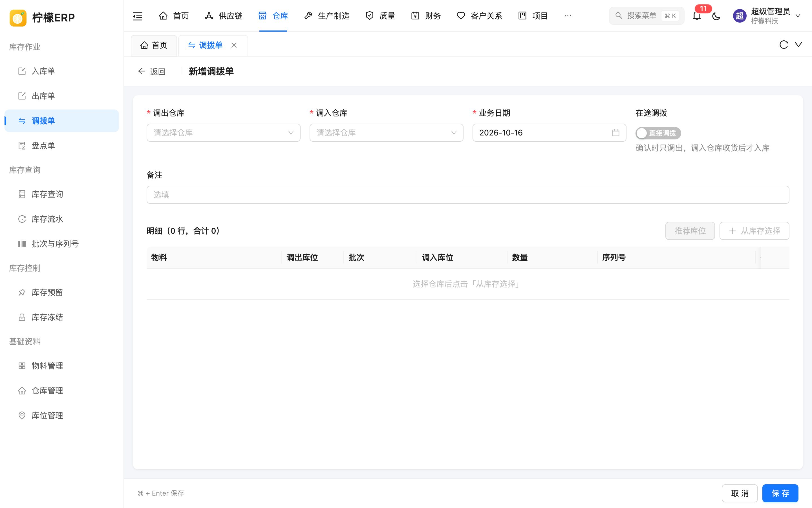Open the 调出仓库 dropdown
The width and height of the screenshot is (812, 508).
pyautogui.click(x=224, y=133)
